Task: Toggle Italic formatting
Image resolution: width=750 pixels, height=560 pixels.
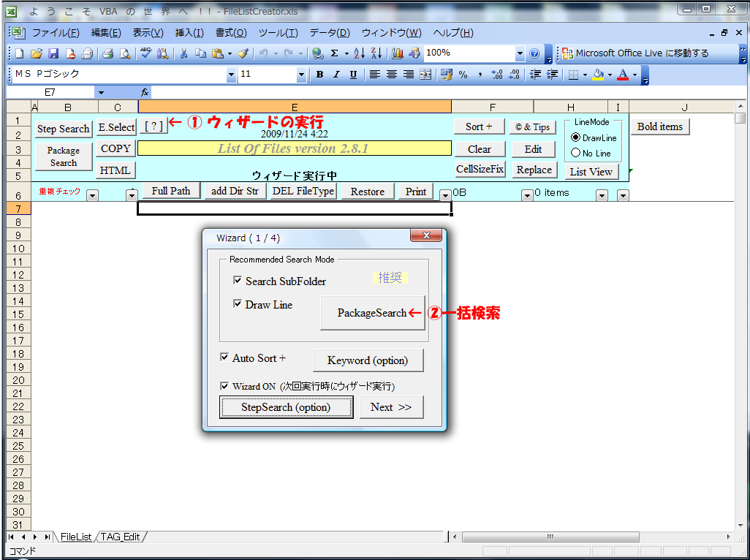Action: coord(336,75)
